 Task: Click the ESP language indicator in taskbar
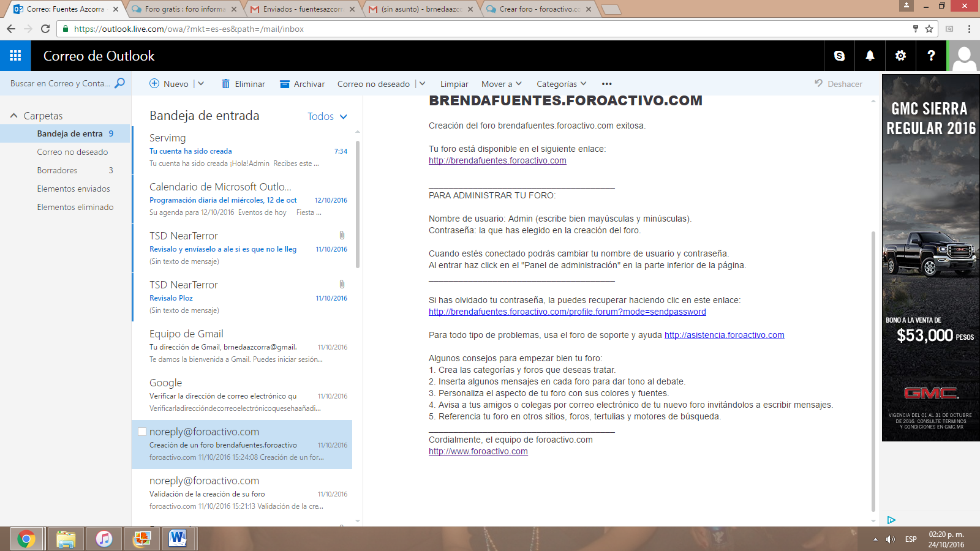tap(911, 539)
